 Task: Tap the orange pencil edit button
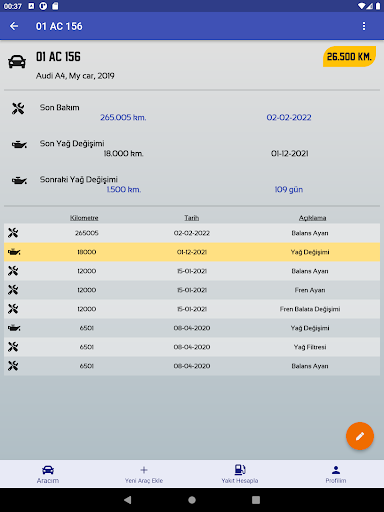(x=360, y=436)
